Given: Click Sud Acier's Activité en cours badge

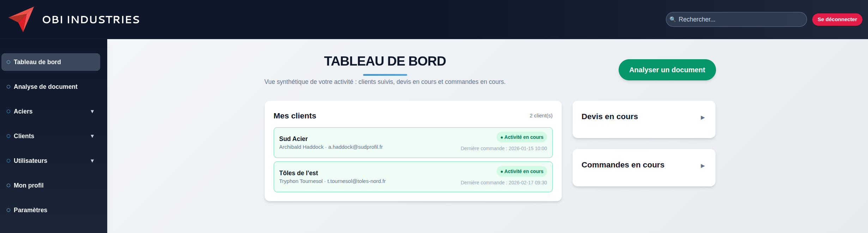Looking at the screenshot, I should pos(522,137).
